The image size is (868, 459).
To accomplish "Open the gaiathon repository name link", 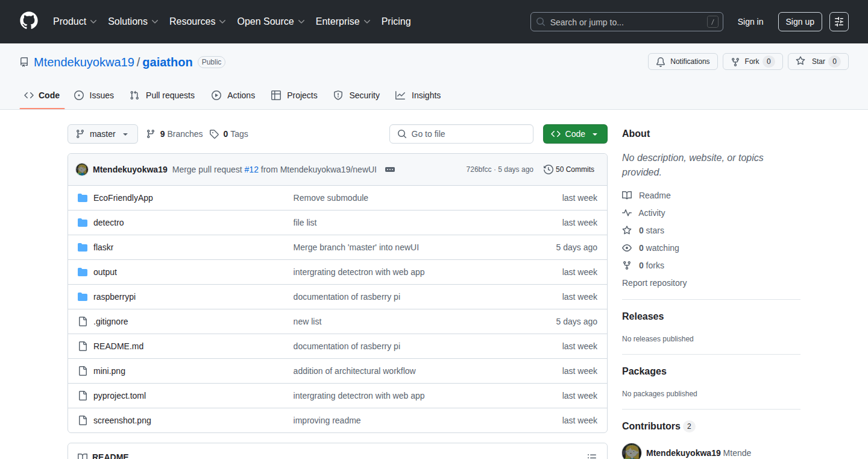I will pos(168,62).
